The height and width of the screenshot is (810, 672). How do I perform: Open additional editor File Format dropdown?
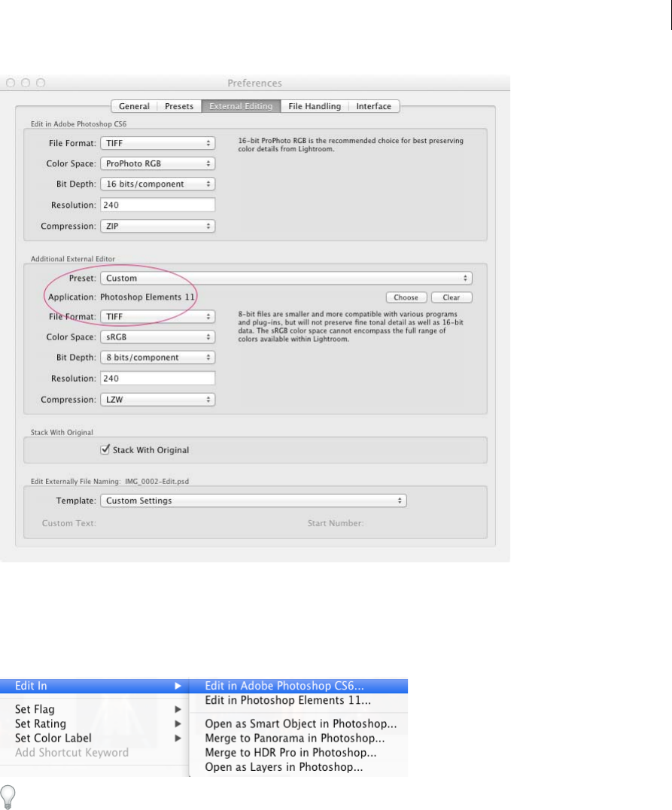coord(157,317)
